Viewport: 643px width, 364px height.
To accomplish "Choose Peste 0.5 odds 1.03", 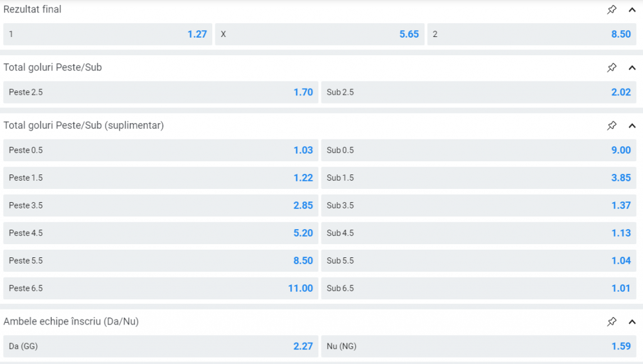I will pyautogui.click(x=161, y=150).
